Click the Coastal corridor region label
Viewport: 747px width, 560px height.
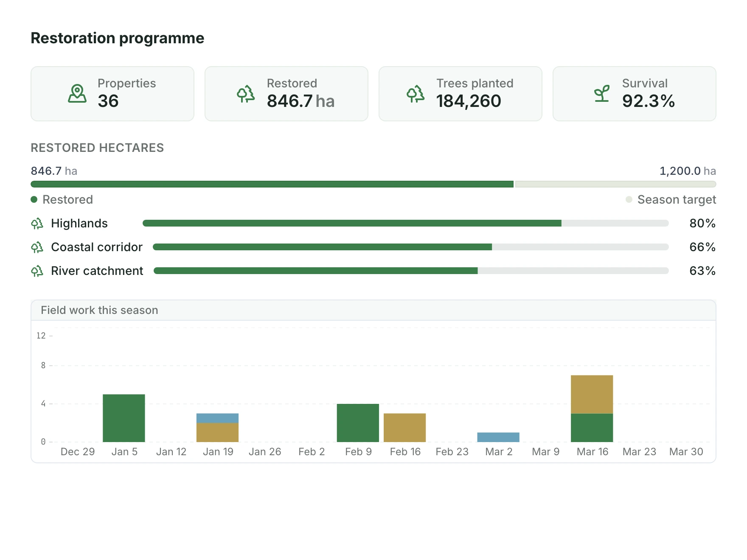coord(97,247)
